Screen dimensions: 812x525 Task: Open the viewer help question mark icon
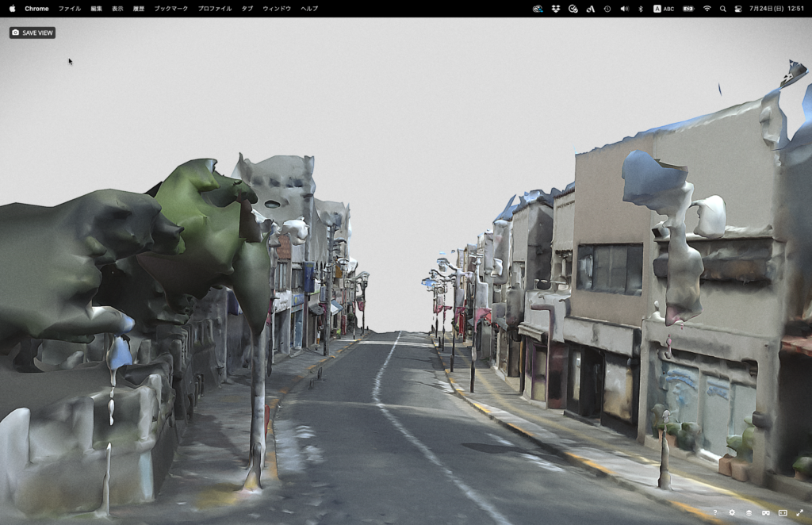[714, 513]
